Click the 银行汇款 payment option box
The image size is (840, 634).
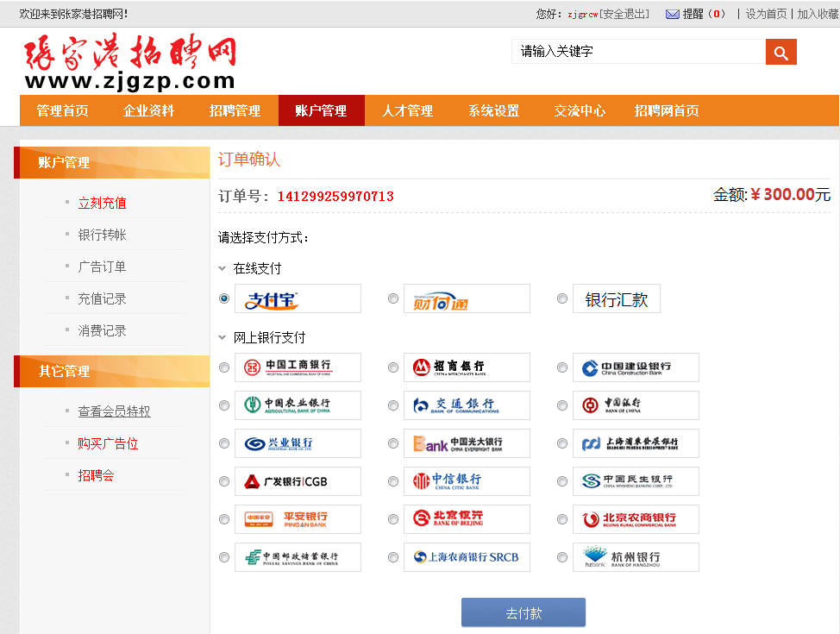617,298
